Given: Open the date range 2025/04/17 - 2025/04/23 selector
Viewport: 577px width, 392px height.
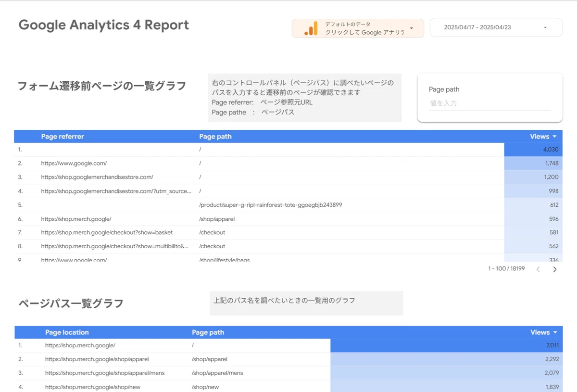Looking at the screenshot, I should (x=496, y=27).
